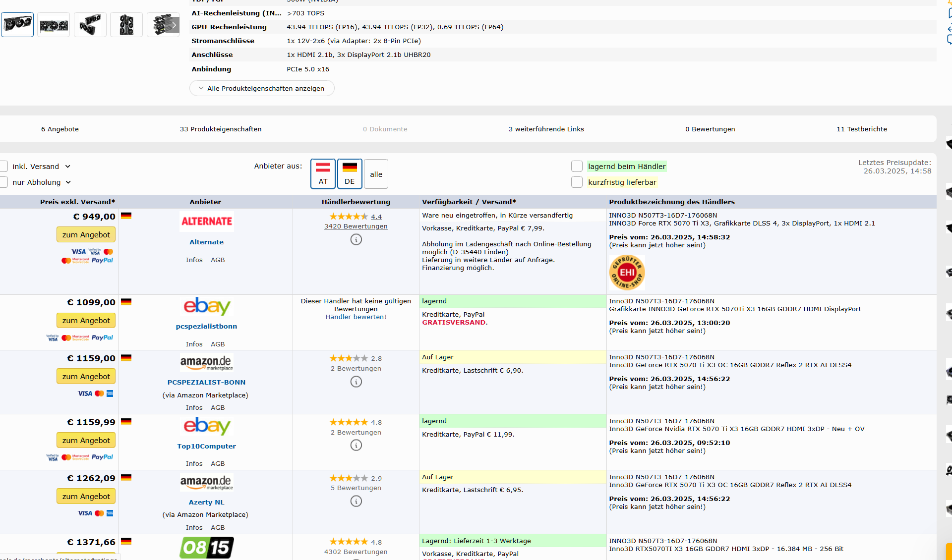Click the Alternate shop logo
The height and width of the screenshot is (560, 952).
point(206,222)
